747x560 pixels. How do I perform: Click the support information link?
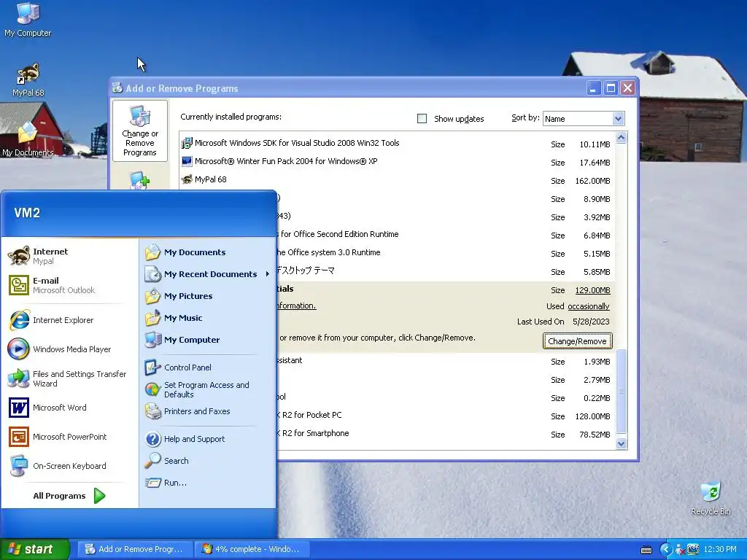click(x=296, y=306)
